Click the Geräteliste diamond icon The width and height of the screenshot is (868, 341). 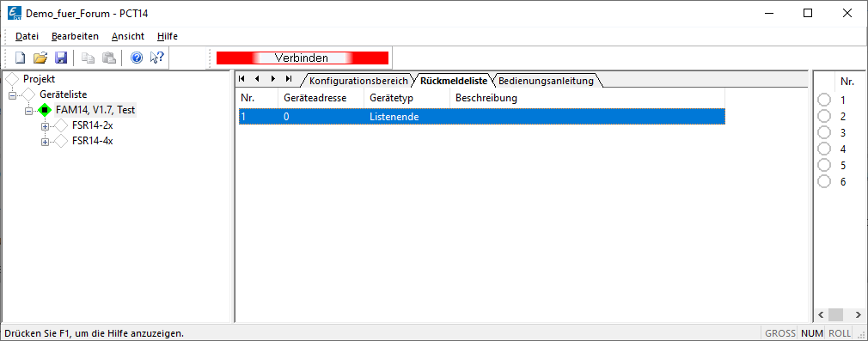tap(28, 95)
